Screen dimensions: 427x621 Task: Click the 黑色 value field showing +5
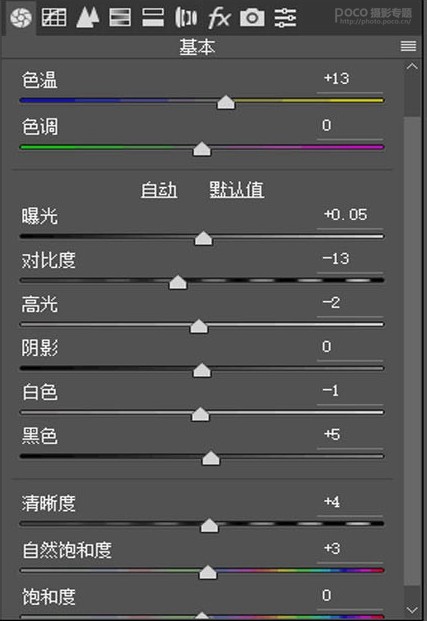pyautogui.click(x=350, y=435)
